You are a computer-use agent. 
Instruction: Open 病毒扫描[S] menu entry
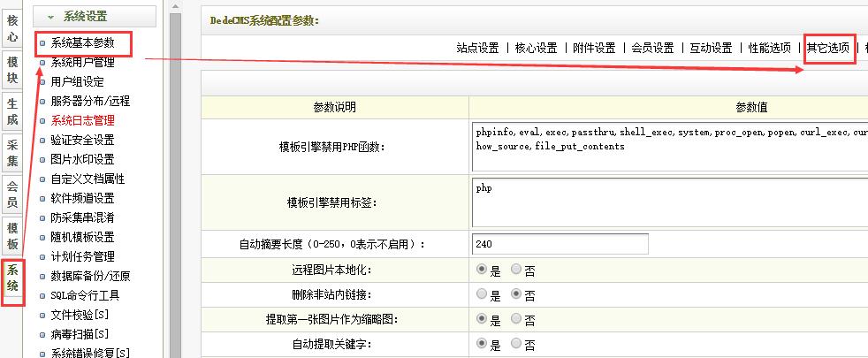pyautogui.click(x=80, y=334)
